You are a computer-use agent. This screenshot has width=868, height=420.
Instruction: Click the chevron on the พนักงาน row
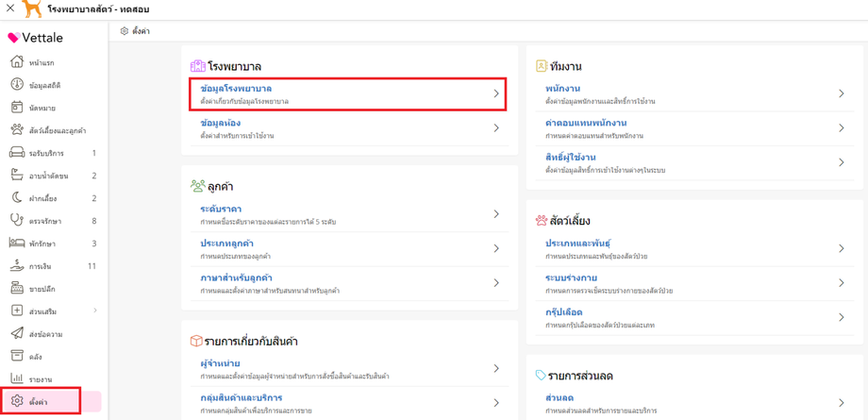(842, 93)
